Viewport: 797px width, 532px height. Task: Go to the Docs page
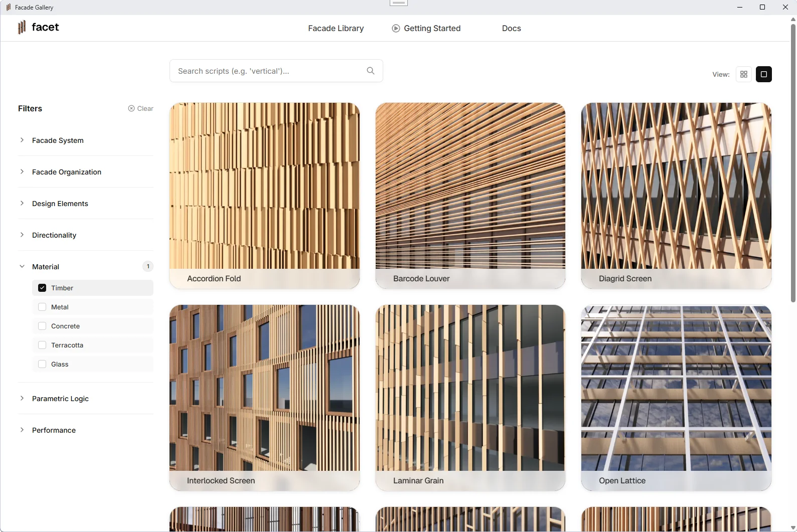(x=511, y=29)
